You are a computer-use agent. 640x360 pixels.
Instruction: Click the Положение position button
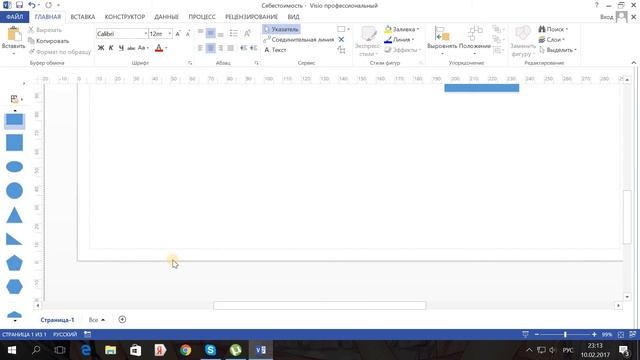pyautogui.click(x=474, y=40)
